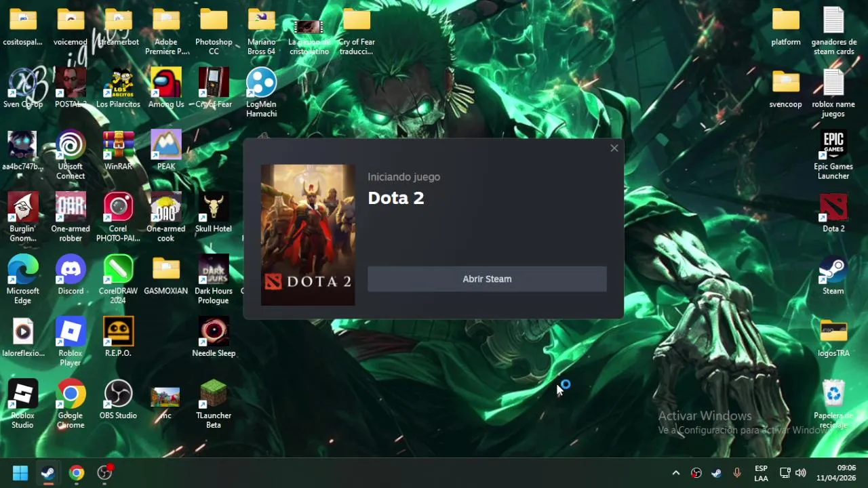Screen dimensions: 868x488
Task: Select the Los Pilarcitos desktop icon
Action: pos(118,88)
